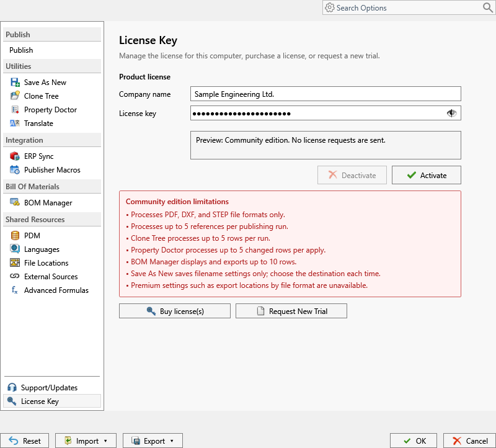Click the Deactivate button
Viewport: 496px width, 448px height.
point(352,175)
